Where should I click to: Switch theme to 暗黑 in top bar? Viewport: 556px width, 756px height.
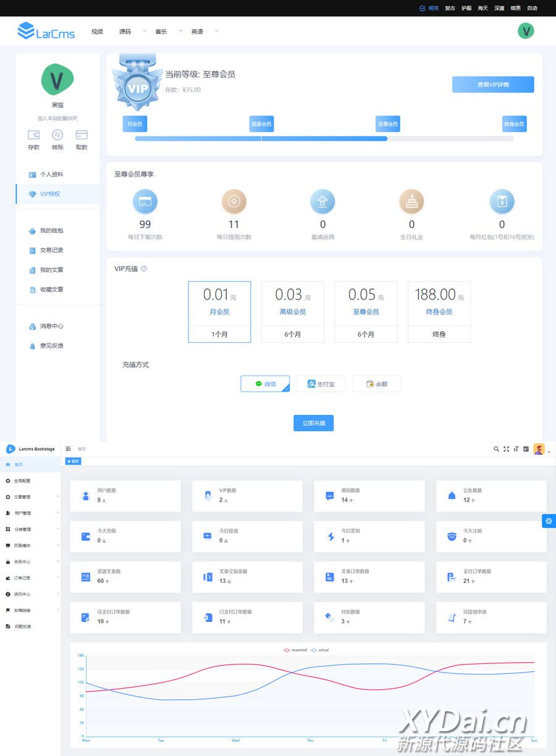pyautogui.click(x=515, y=8)
